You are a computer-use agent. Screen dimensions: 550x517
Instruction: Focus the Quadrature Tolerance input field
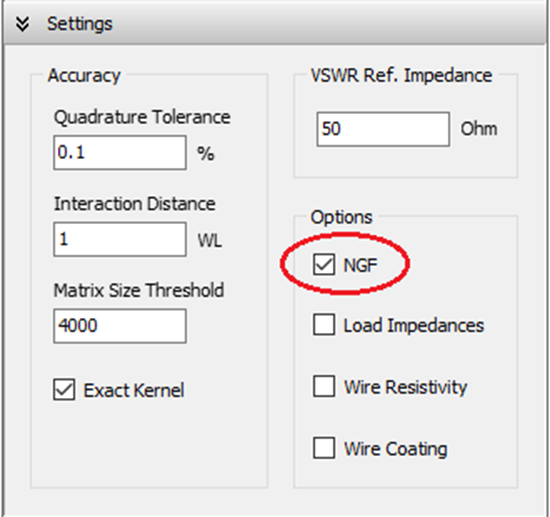click(120, 153)
